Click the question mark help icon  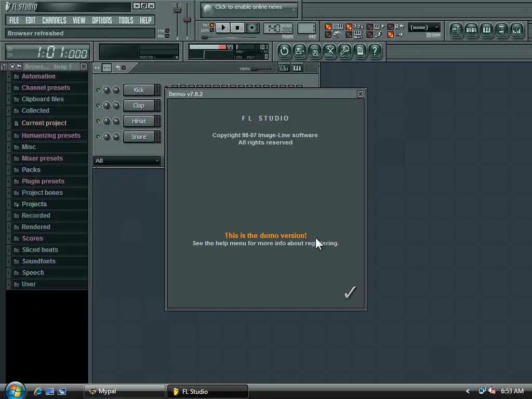point(375,51)
